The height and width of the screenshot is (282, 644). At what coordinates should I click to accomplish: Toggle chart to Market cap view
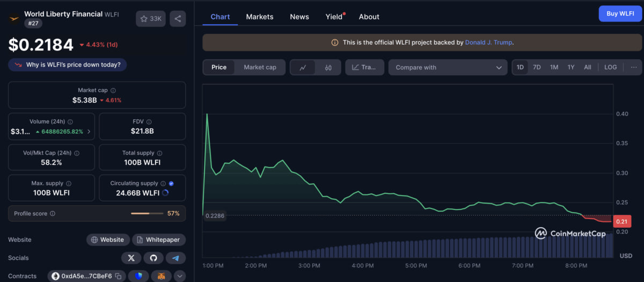click(260, 67)
